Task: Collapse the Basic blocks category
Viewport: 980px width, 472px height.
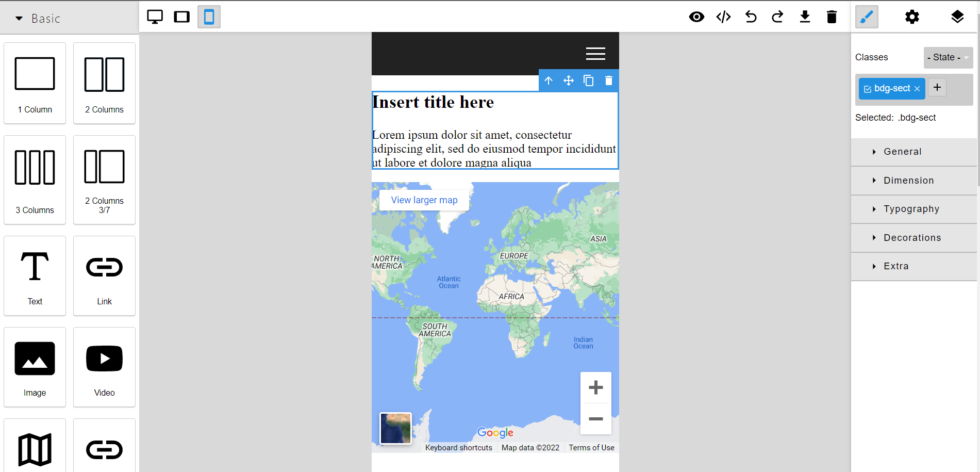Action: coord(70,18)
